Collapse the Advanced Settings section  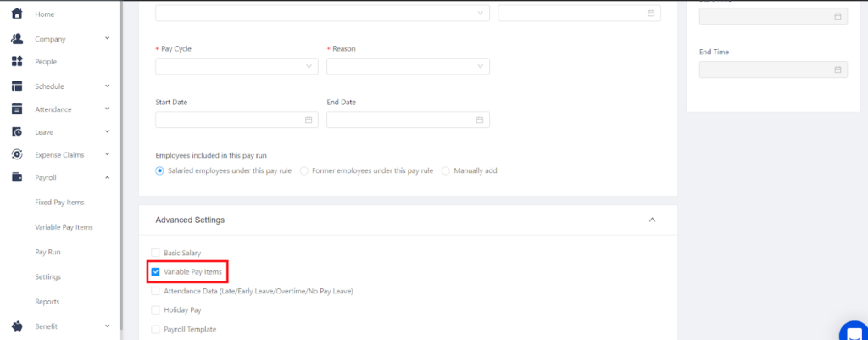652,220
